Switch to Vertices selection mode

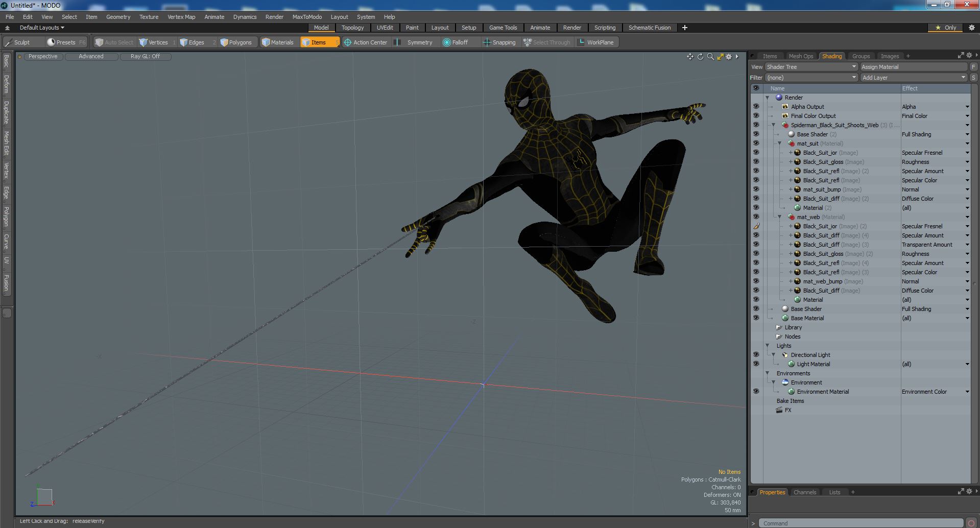(157, 42)
